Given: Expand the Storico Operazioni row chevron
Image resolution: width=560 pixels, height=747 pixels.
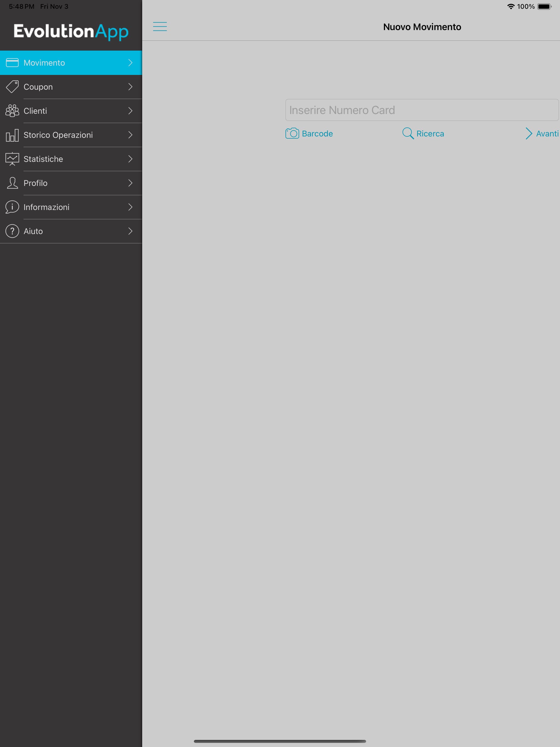Looking at the screenshot, I should [130, 135].
